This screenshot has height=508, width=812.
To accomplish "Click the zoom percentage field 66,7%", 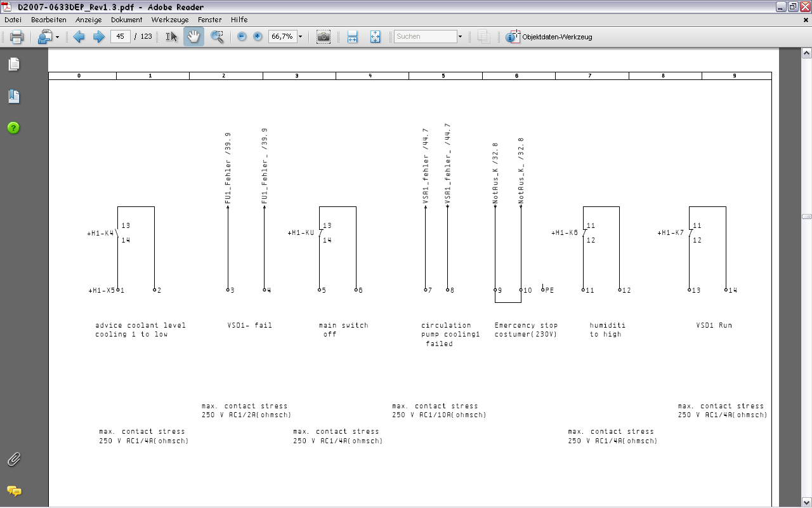I will click(282, 36).
